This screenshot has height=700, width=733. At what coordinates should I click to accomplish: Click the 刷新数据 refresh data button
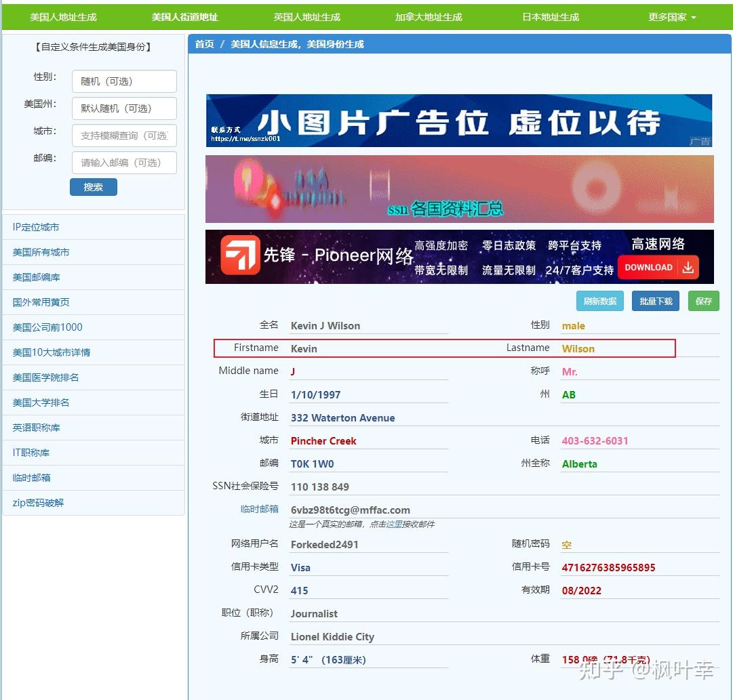tap(599, 300)
